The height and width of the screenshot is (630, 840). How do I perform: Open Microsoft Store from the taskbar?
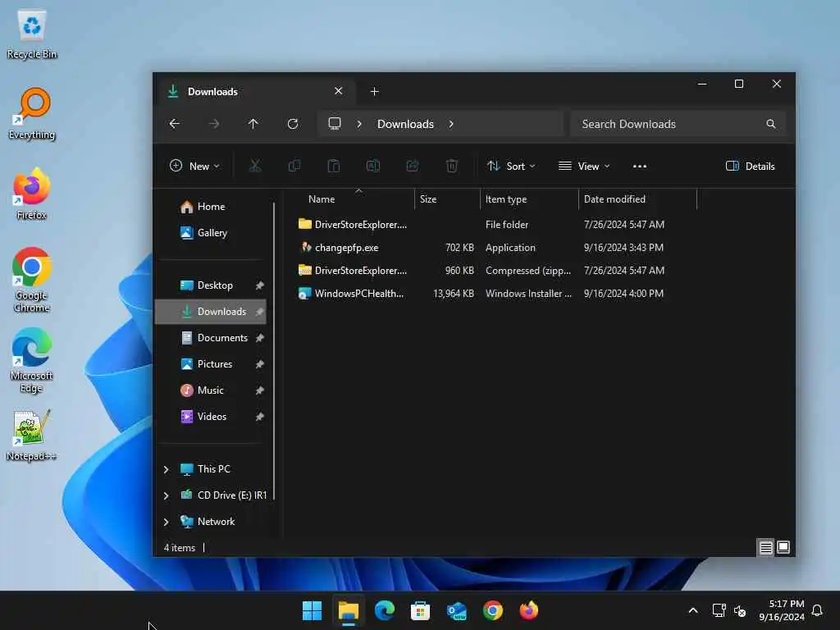(421, 610)
